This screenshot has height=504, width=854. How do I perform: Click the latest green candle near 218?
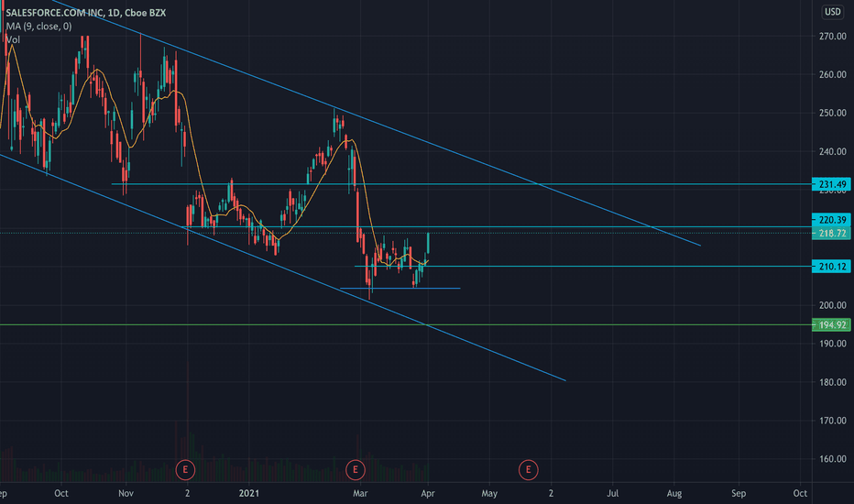coord(428,243)
